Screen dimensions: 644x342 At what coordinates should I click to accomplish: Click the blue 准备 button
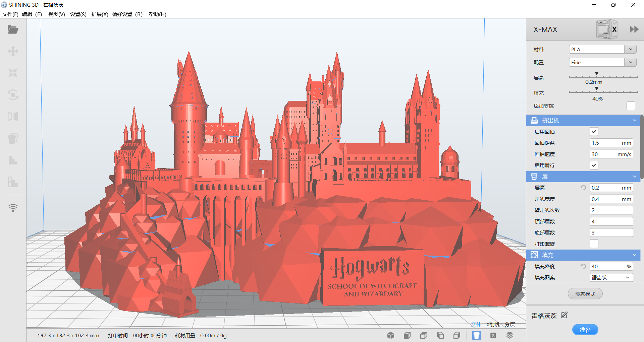585,330
